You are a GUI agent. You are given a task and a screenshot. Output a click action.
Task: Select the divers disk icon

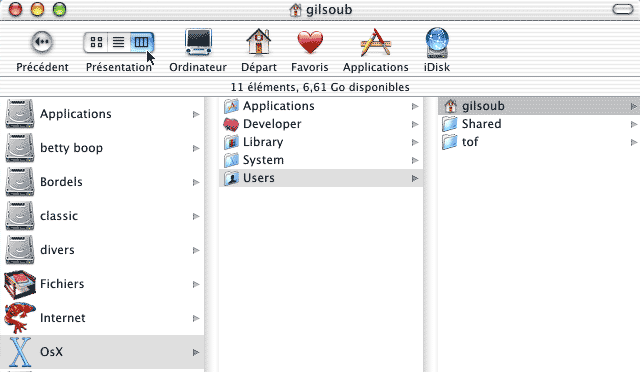pyautogui.click(x=20, y=249)
